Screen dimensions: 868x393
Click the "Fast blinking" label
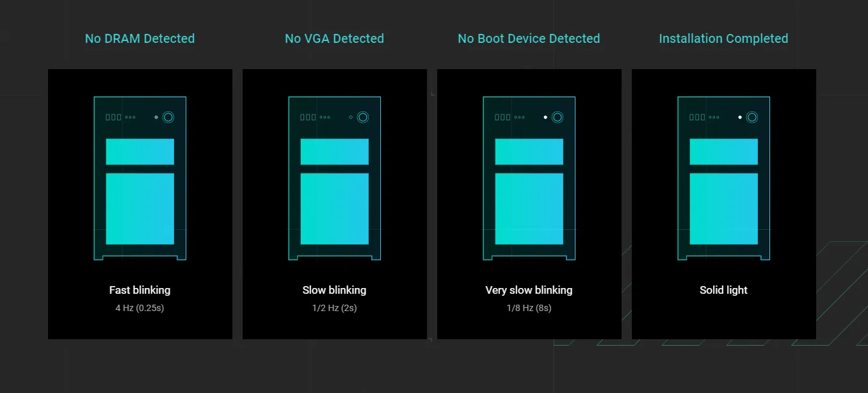click(140, 290)
